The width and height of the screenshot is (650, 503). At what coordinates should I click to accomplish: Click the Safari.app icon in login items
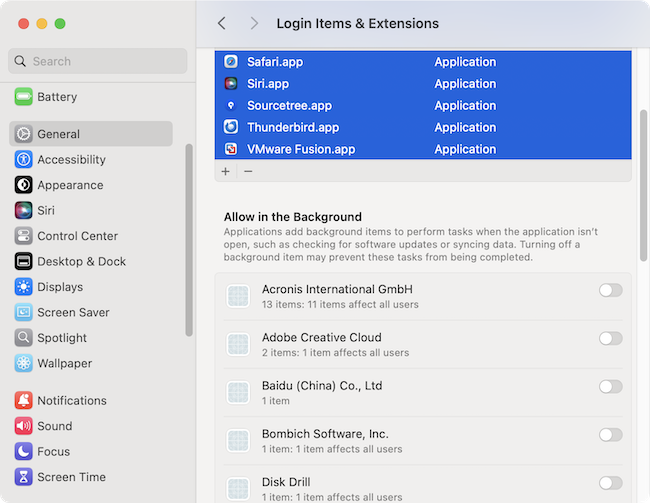(x=231, y=62)
